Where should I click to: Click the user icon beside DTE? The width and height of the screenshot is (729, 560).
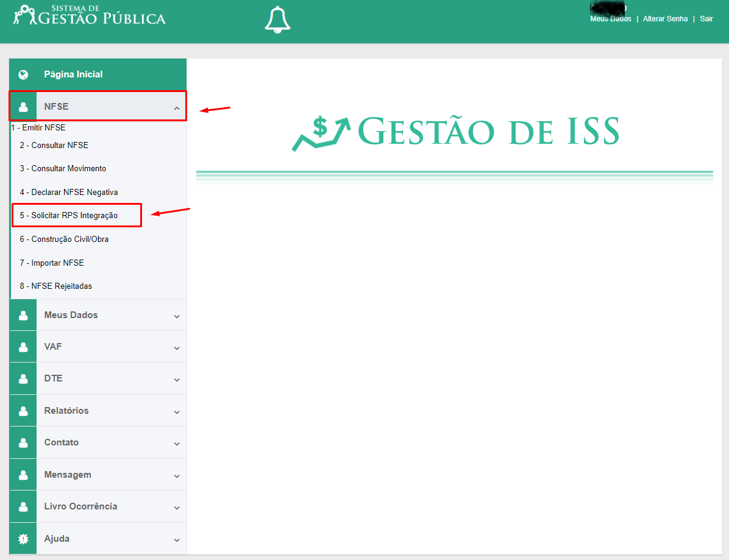[23, 379]
